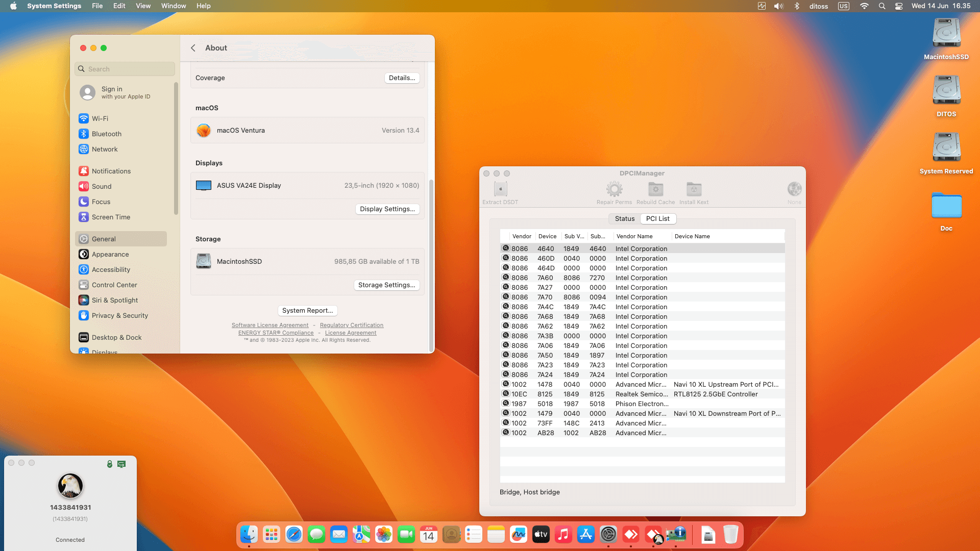980x551 pixels.
Task: Sort PCI list by Vendor column header
Action: click(522, 236)
